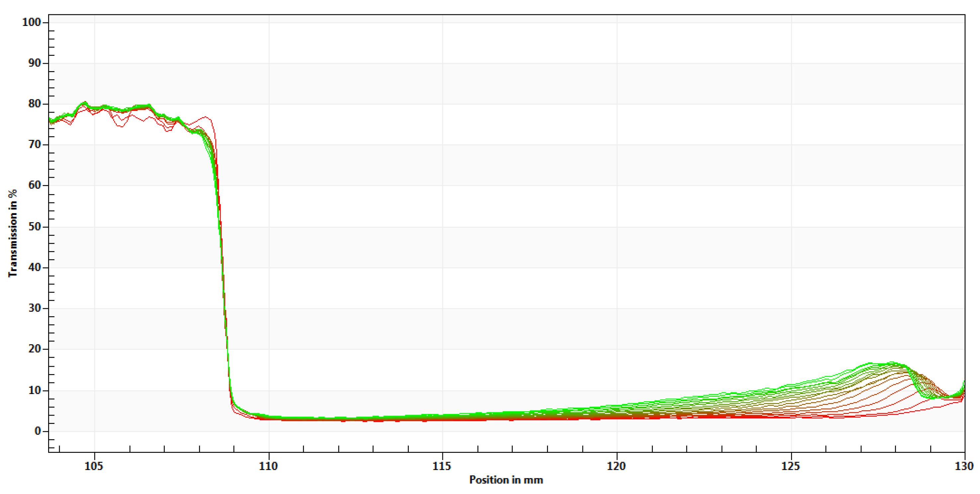Viewport: 980px width, 494px height.
Task: Click the 50 label on the y-axis
Action: coord(34,227)
